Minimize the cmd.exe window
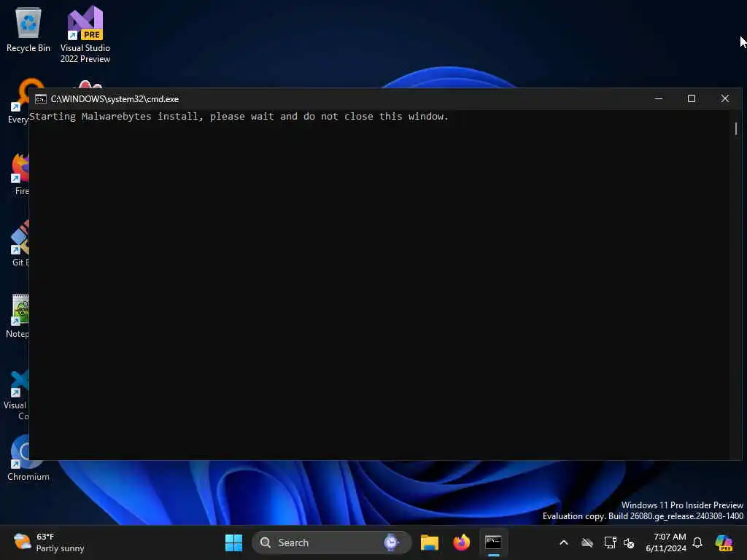The height and width of the screenshot is (560, 747). pos(659,98)
